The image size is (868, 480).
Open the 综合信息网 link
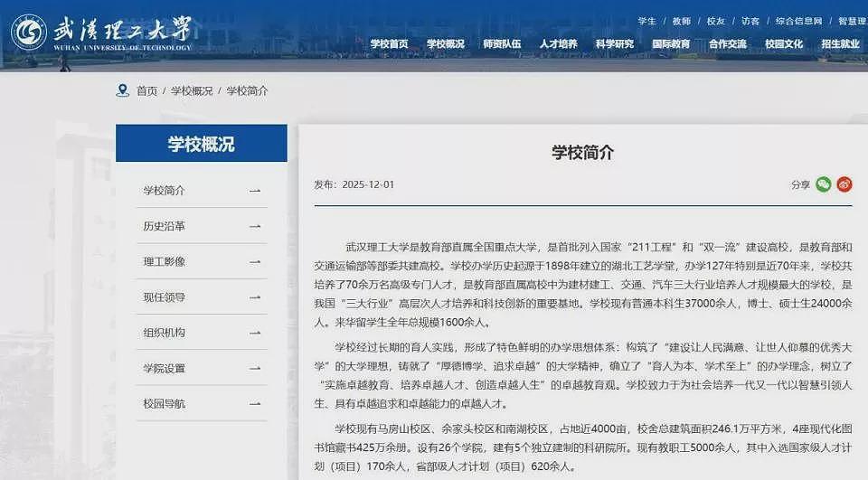click(798, 21)
